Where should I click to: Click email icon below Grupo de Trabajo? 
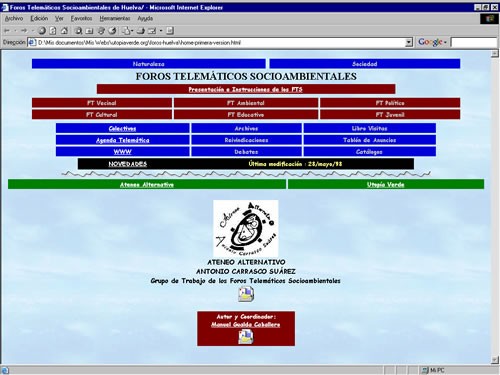click(246, 294)
